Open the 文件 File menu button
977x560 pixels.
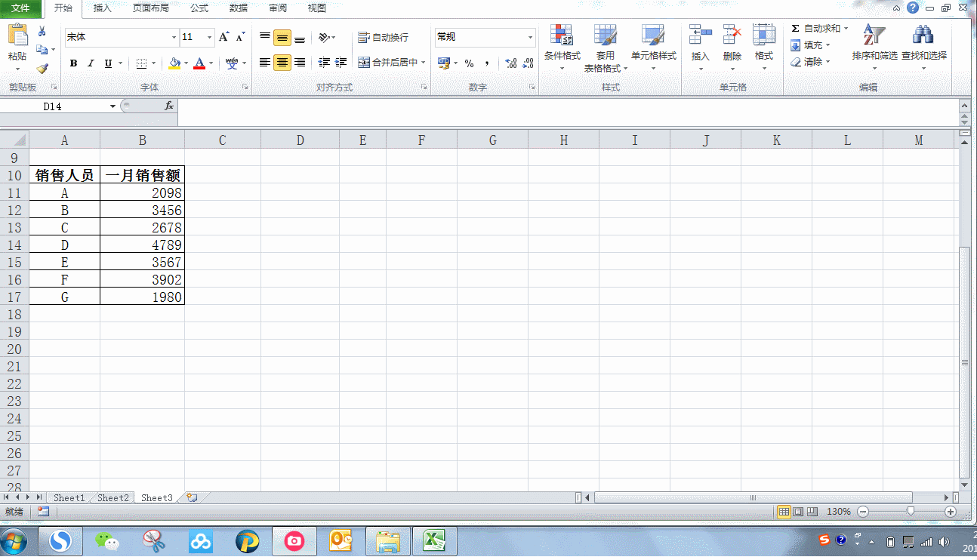pos(20,8)
